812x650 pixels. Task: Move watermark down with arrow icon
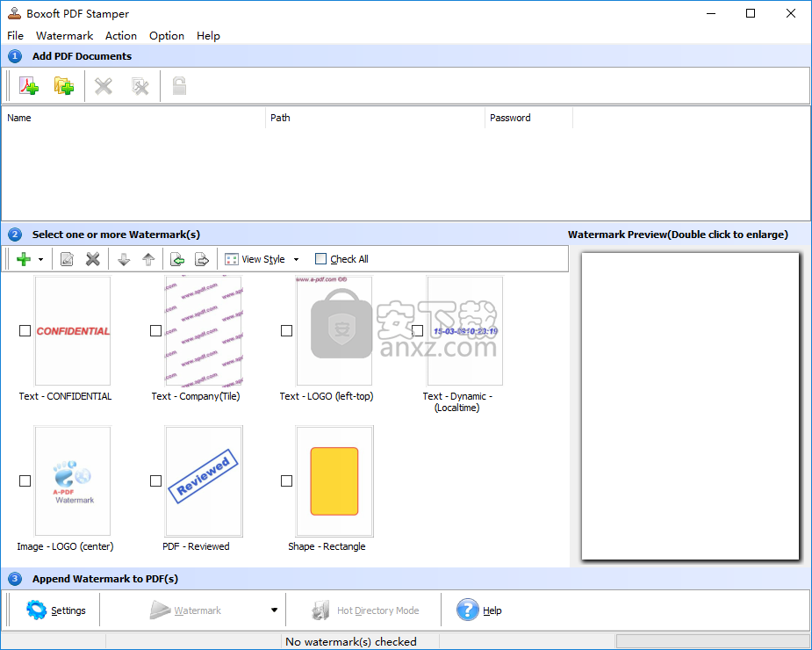tap(124, 259)
